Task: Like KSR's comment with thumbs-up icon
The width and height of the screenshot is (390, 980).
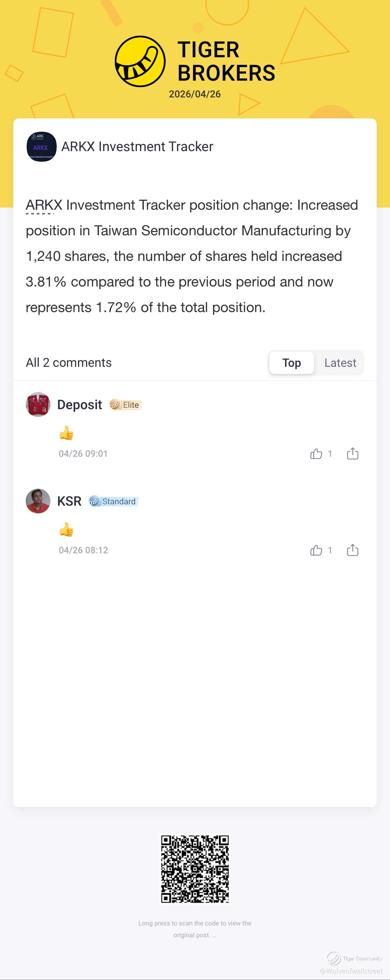Action: coord(316,550)
